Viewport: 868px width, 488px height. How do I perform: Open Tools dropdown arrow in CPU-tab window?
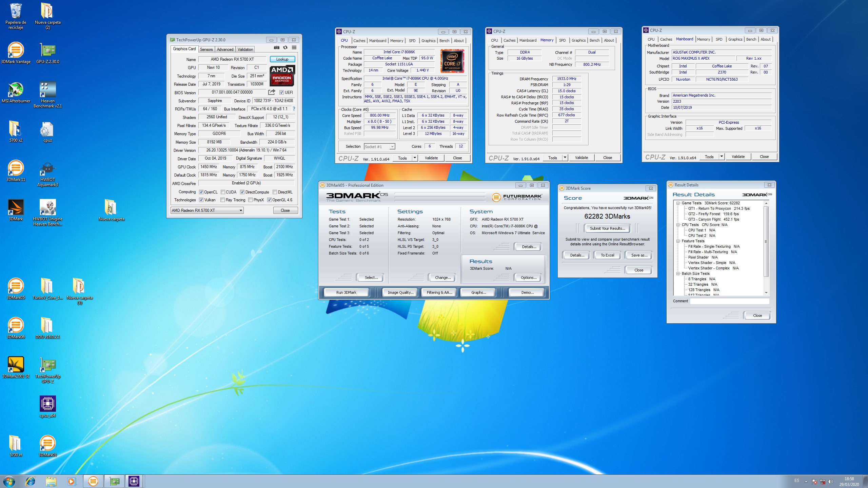pos(415,158)
